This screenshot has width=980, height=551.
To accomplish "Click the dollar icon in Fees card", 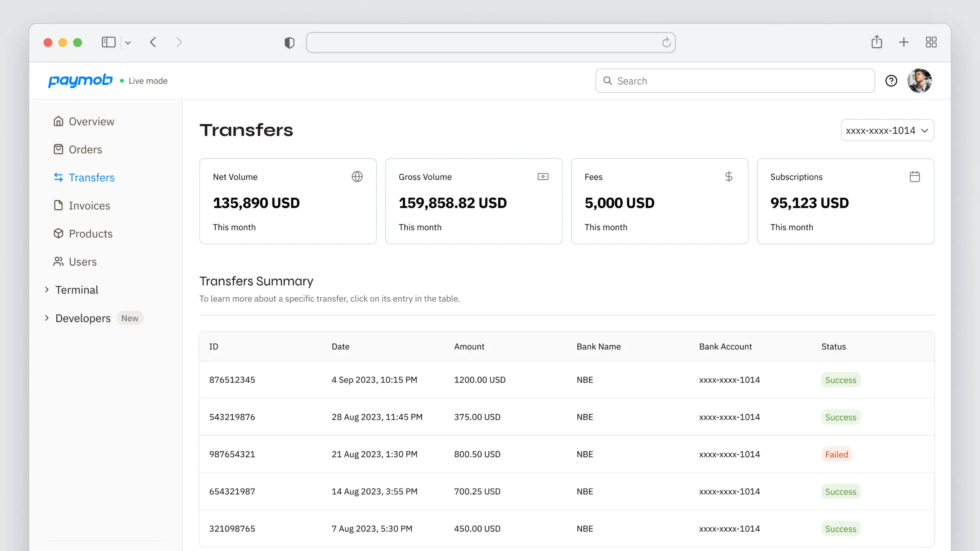I will tap(728, 176).
